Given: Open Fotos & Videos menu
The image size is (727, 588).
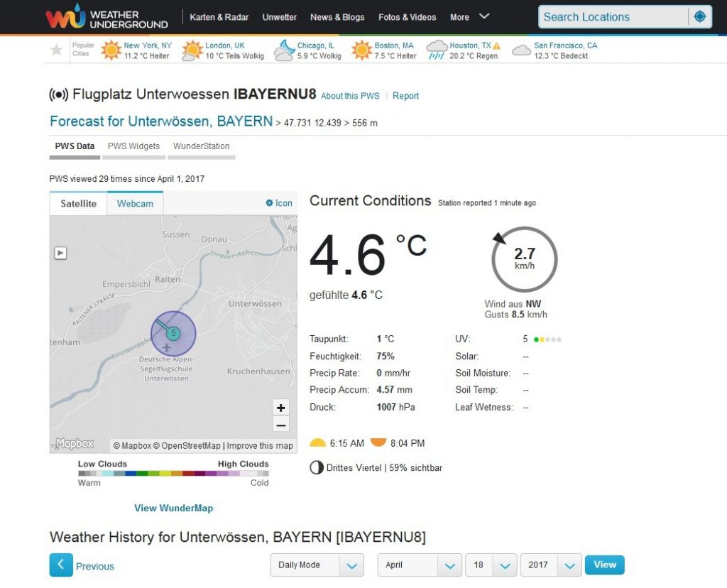Looking at the screenshot, I should click(x=407, y=17).
